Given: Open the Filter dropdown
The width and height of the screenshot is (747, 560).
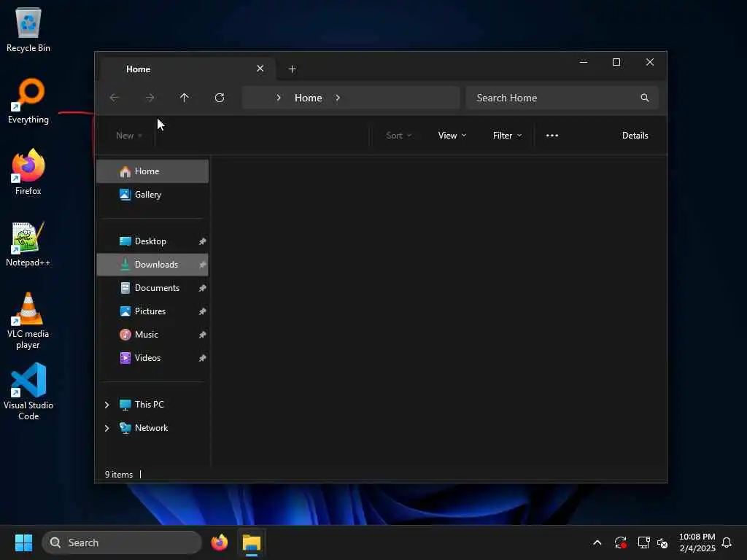Looking at the screenshot, I should coord(508,135).
